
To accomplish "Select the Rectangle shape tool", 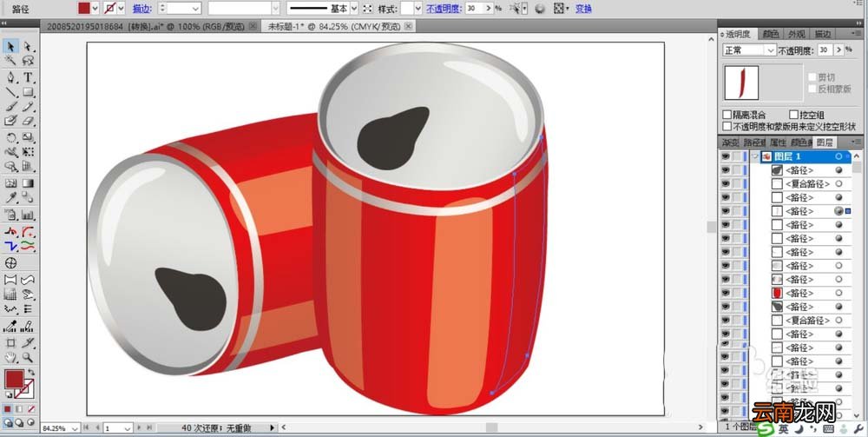I will pyautogui.click(x=28, y=92).
